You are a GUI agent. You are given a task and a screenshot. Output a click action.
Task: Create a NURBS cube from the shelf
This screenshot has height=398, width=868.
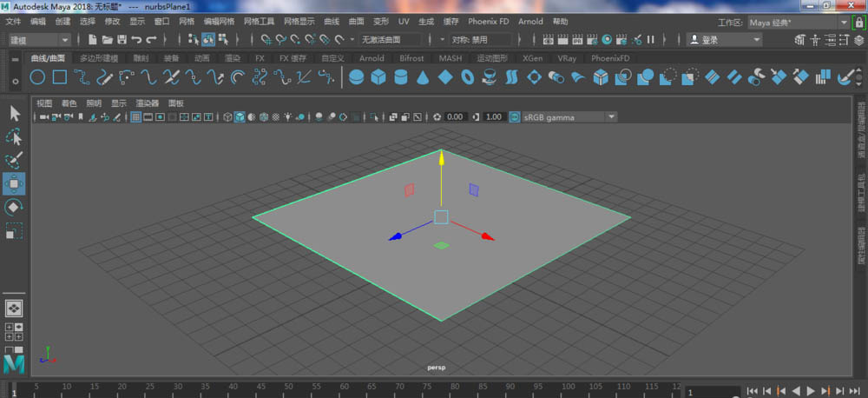[x=378, y=77]
